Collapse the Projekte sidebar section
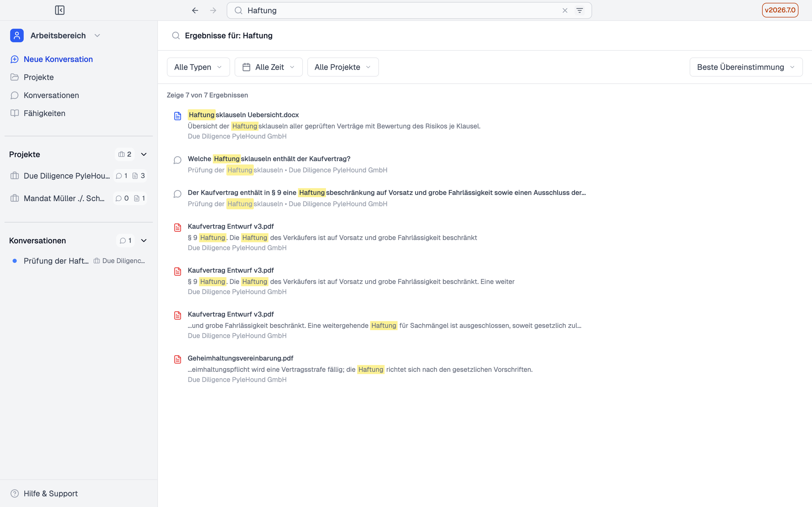812x507 pixels. click(144, 154)
